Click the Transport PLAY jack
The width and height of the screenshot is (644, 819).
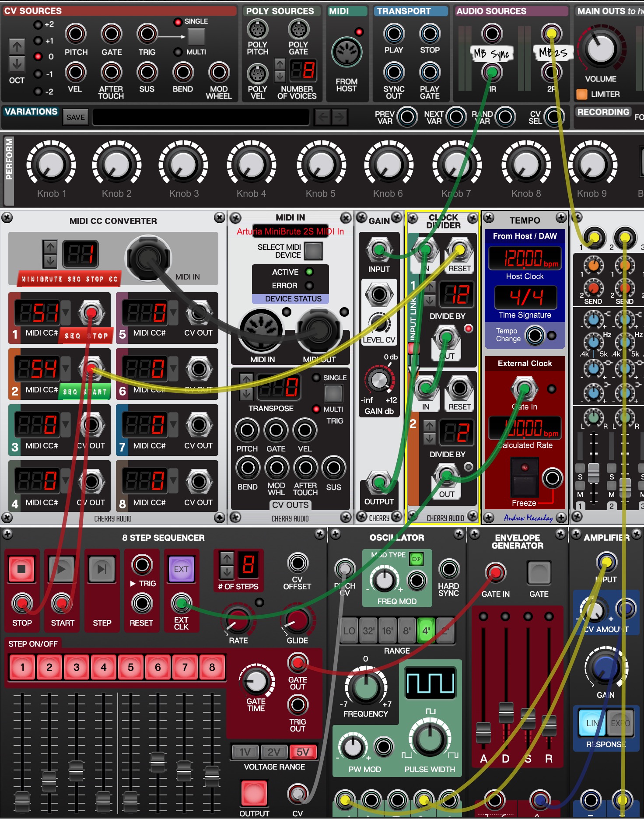pyautogui.click(x=394, y=34)
